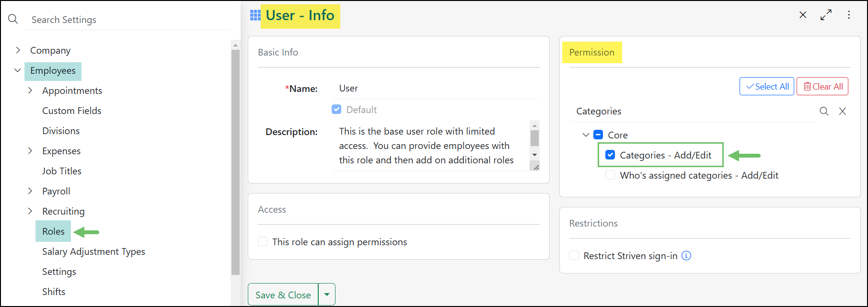Click the Search Settings input field
868x307 pixels.
click(x=127, y=20)
